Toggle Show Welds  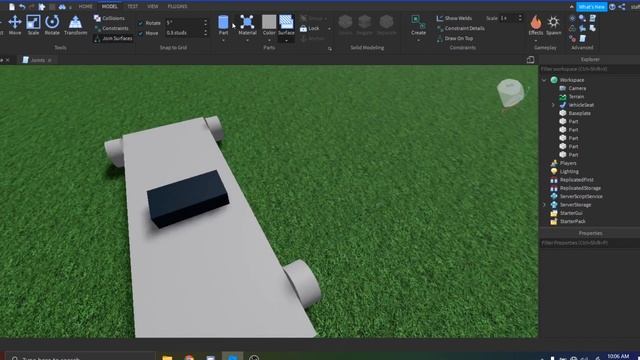click(x=454, y=18)
